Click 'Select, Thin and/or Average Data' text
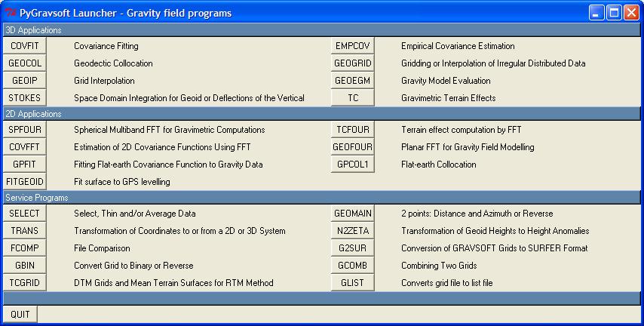Screen dimensions: 644x326 click(x=135, y=214)
